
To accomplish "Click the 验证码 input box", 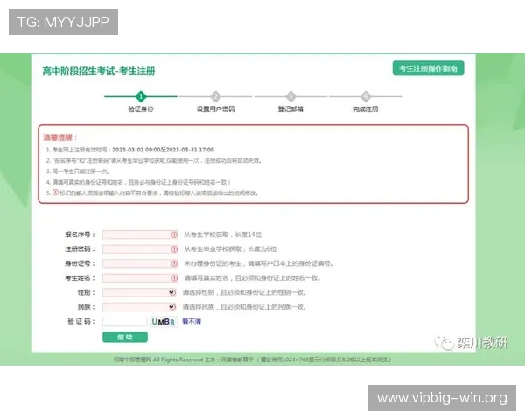I will pyautogui.click(x=124, y=322).
